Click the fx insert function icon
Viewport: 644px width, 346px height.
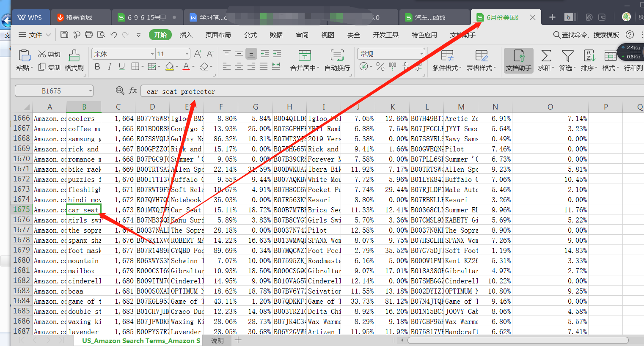(x=133, y=90)
